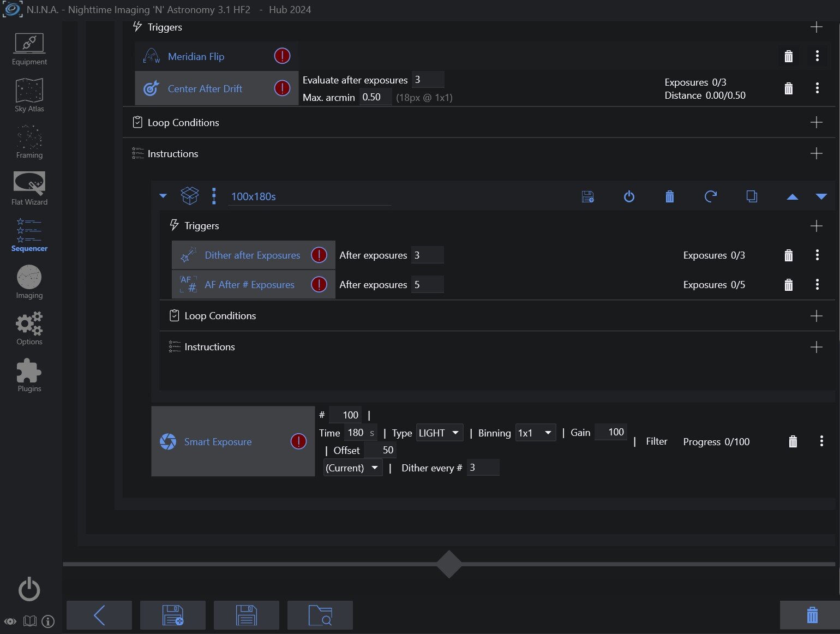The height and width of the screenshot is (634, 840).
Task: Delete the 100x180s instruction set
Action: (670, 196)
